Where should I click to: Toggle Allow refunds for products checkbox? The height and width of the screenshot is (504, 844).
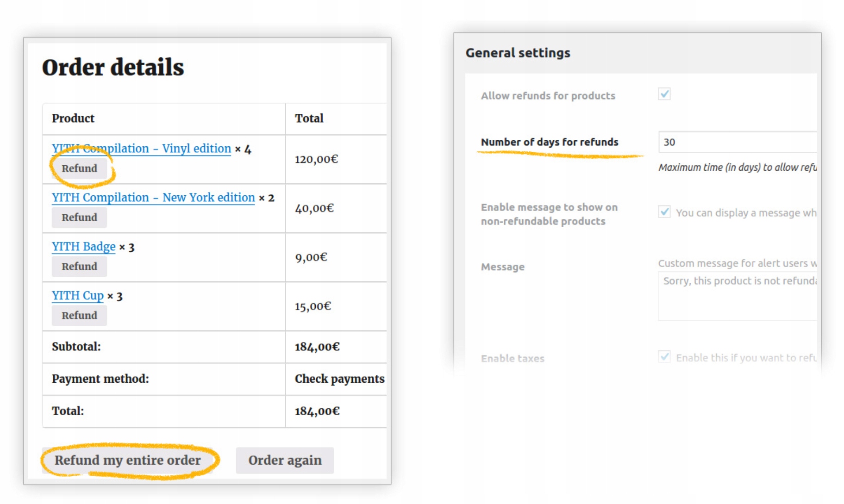[664, 94]
